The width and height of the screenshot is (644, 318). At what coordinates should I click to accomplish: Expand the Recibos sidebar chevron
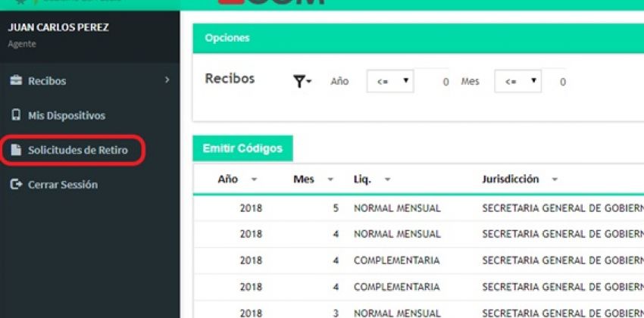coord(167,79)
